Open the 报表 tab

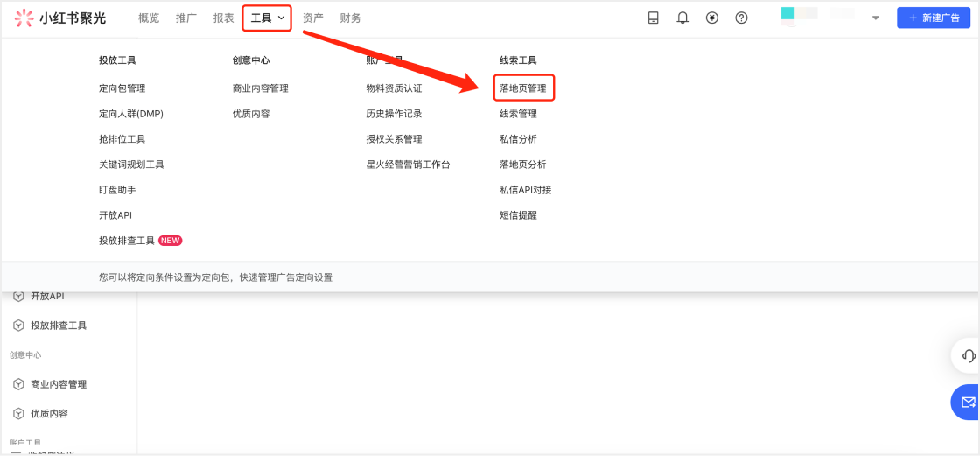tap(224, 18)
